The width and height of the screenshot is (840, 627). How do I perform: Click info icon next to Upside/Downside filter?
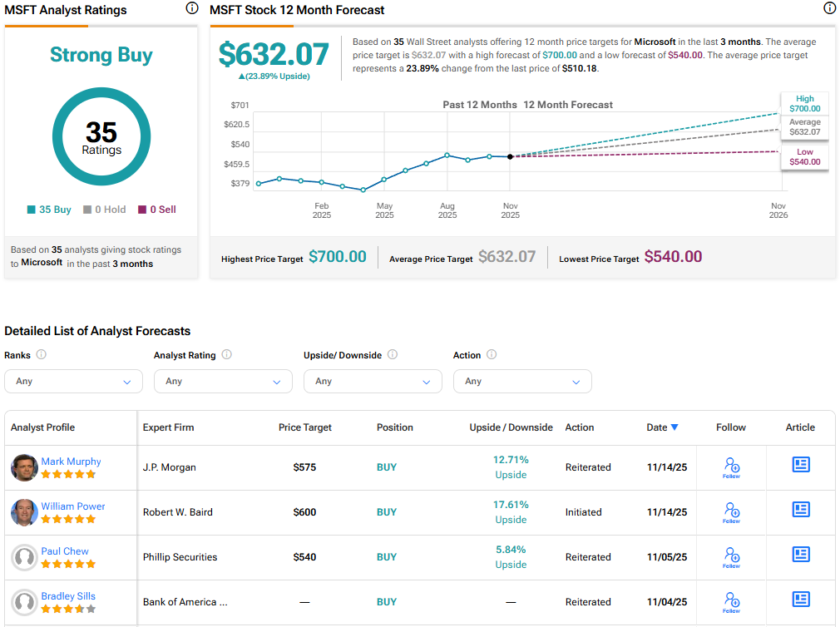(x=393, y=355)
